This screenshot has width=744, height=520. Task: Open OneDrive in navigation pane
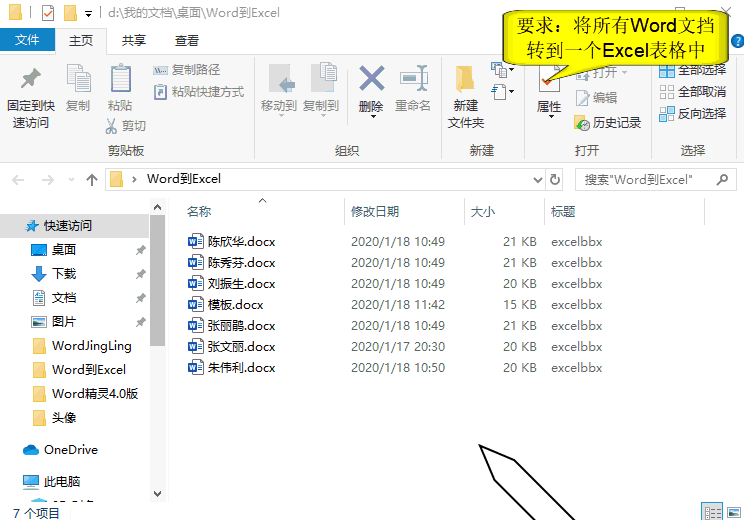click(70, 450)
